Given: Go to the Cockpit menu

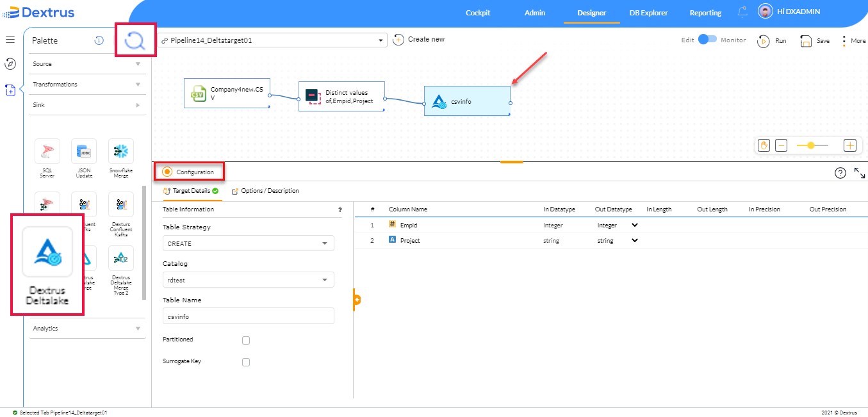Looking at the screenshot, I should pyautogui.click(x=478, y=13).
